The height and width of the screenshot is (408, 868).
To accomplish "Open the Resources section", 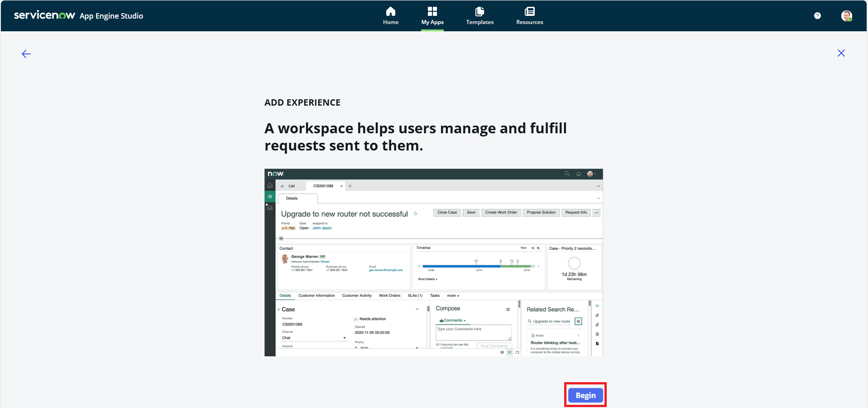I will pos(529,16).
